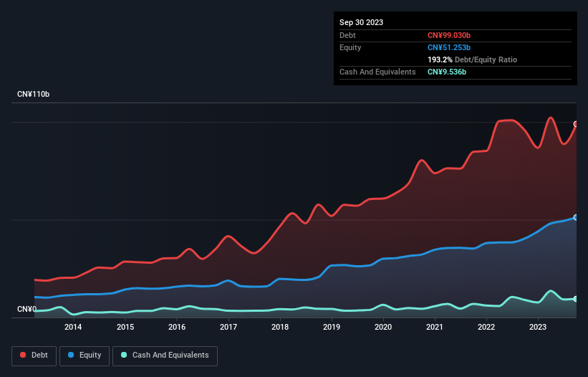Toggle the Debt legend button
This screenshot has width=588, height=377.
click(34, 355)
